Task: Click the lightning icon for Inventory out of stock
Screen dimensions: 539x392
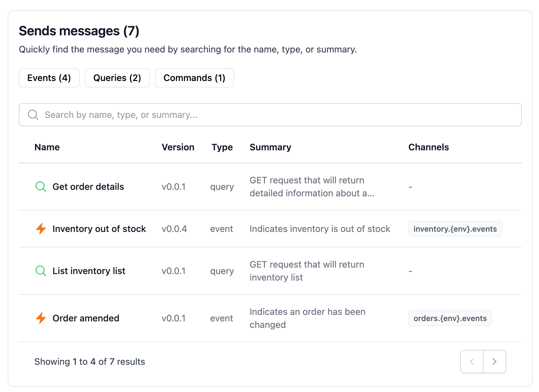Action: pyautogui.click(x=40, y=229)
